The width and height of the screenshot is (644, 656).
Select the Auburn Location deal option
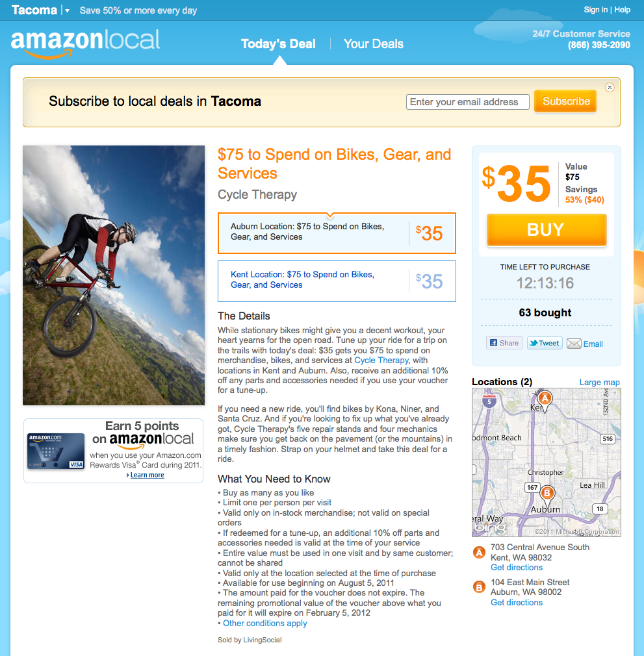pos(337,233)
